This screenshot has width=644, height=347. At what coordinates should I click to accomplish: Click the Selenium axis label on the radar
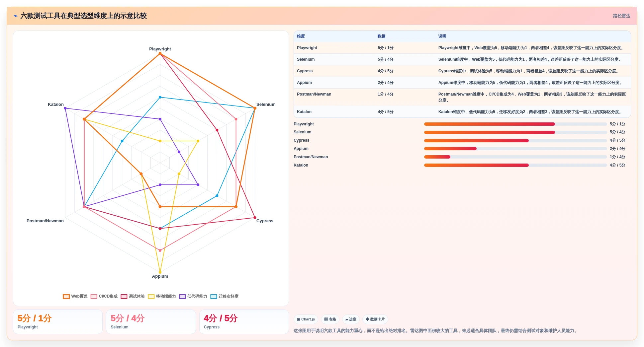[x=266, y=104]
